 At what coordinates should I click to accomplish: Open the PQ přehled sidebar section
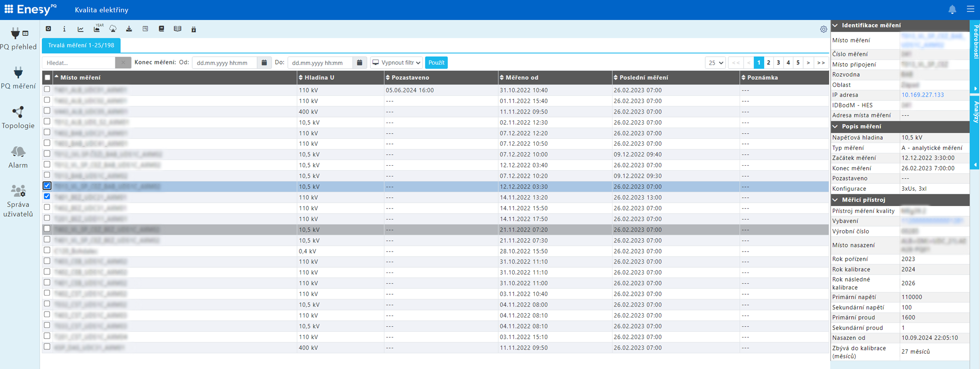18,39
